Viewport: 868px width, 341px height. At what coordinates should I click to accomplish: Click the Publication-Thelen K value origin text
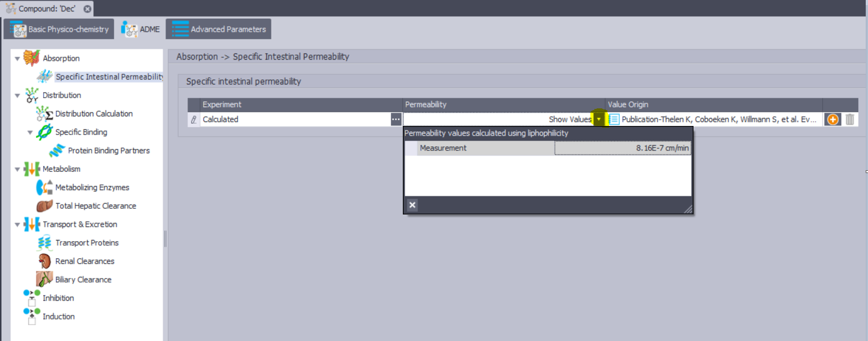click(x=719, y=120)
